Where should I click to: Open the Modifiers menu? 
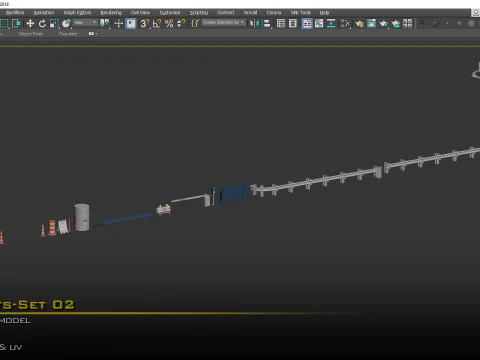click(15, 13)
